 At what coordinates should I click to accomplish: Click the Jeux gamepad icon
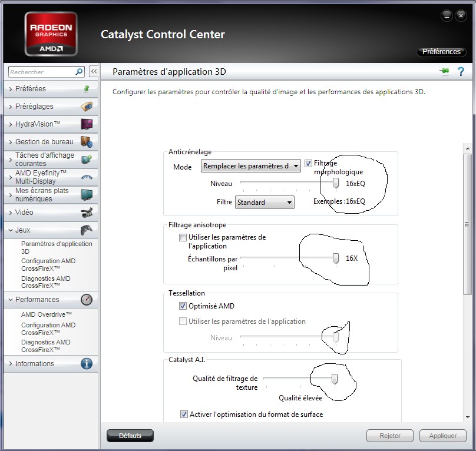(x=87, y=230)
